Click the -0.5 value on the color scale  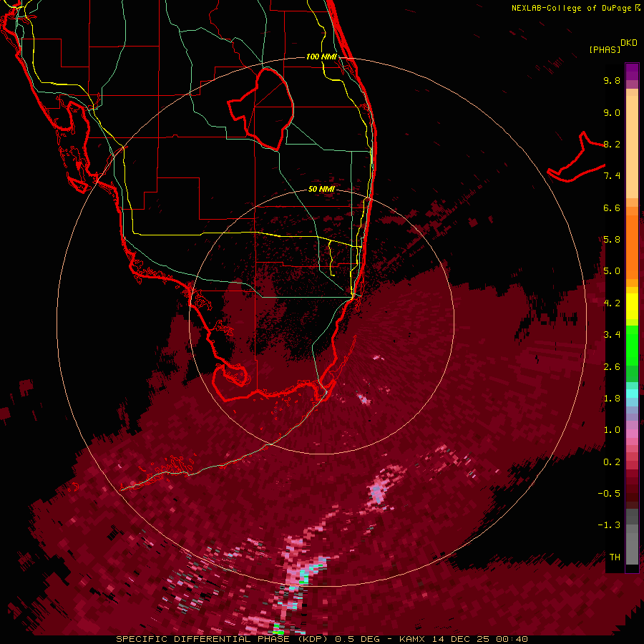coord(609,494)
